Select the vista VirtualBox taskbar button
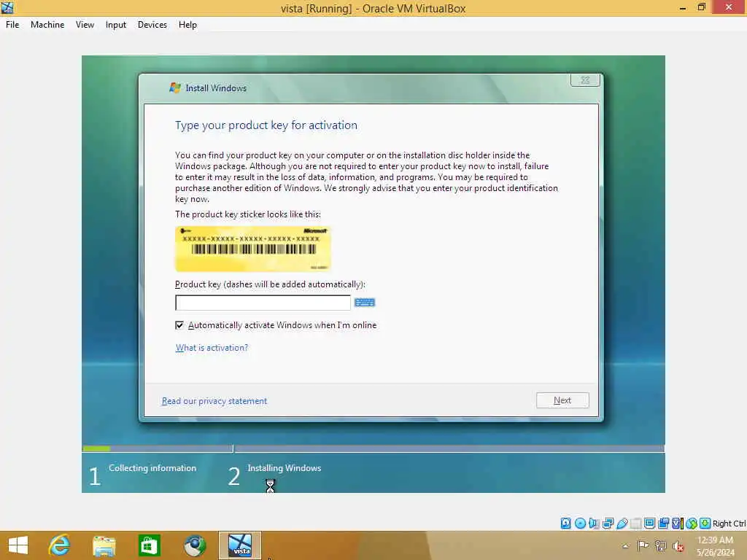This screenshot has width=747, height=560. (239, 545)
